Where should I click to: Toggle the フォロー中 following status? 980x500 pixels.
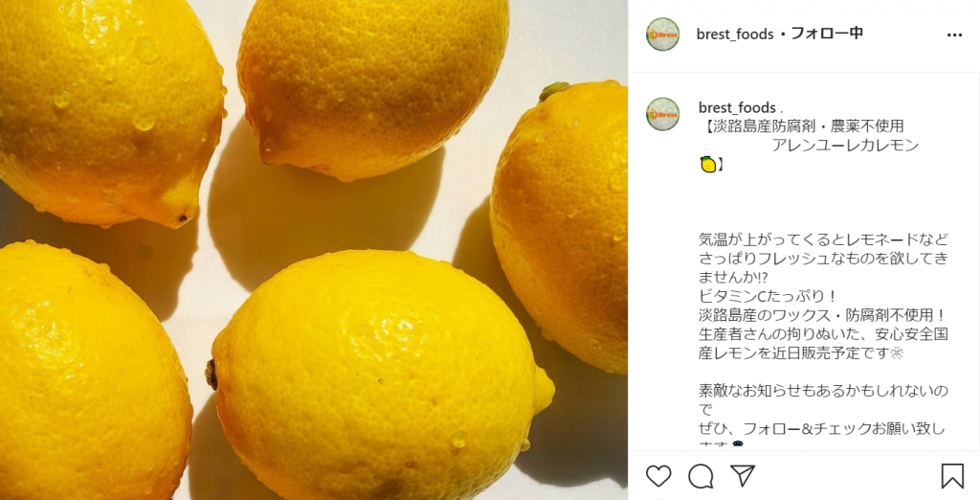tap(827, 34)
